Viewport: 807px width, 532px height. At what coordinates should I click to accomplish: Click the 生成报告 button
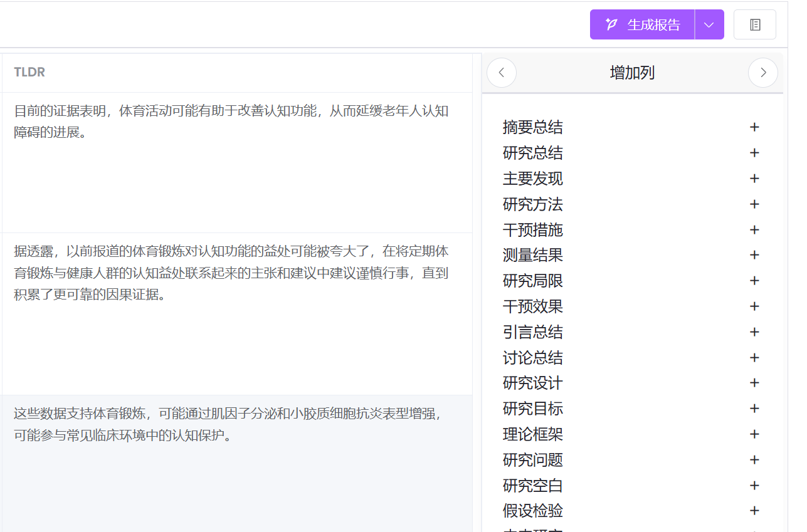pyautogui.click(x=642, y=24)
